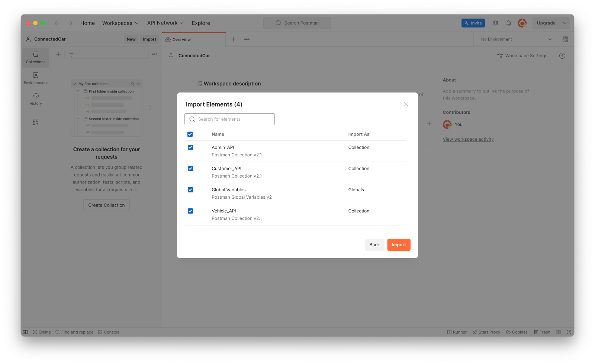Open Cookies from status bar
Screen dimensions: 595x364
(x=517, y=332)
